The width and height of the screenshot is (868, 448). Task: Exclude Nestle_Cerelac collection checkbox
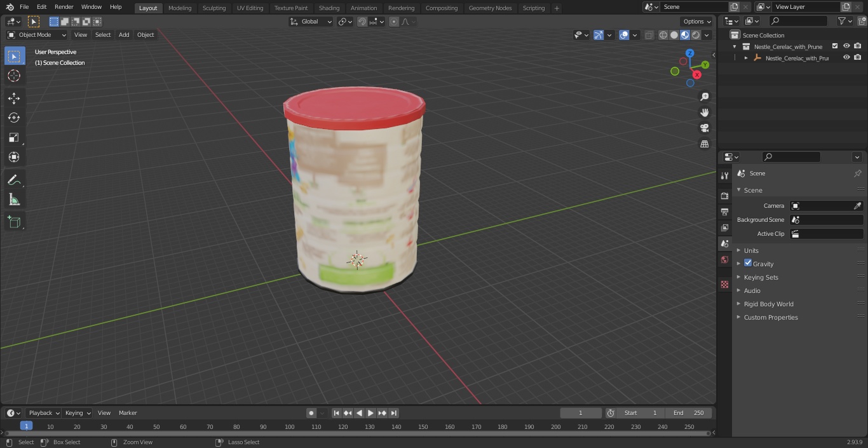coord(835,46)
